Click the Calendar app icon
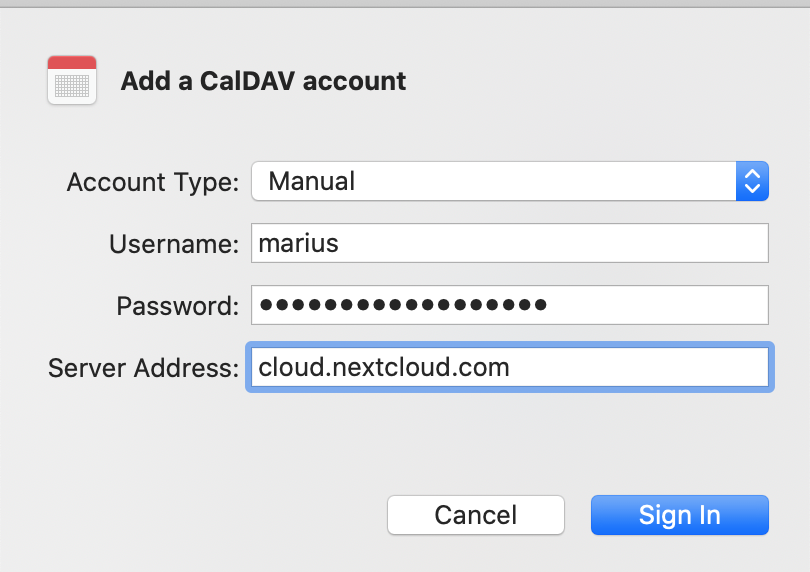This screenshot has height=572, width=810. (72, 80)
